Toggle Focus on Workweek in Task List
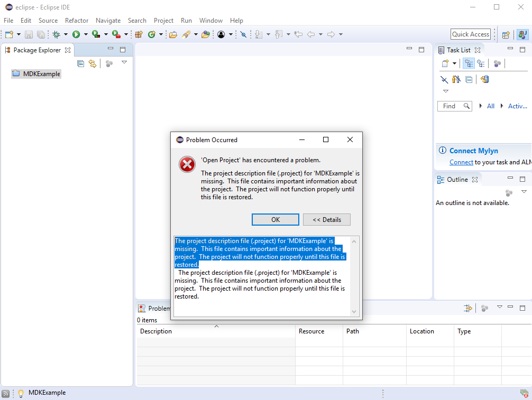The height and width of the screenshot is (400, 532). pos(498,63)
